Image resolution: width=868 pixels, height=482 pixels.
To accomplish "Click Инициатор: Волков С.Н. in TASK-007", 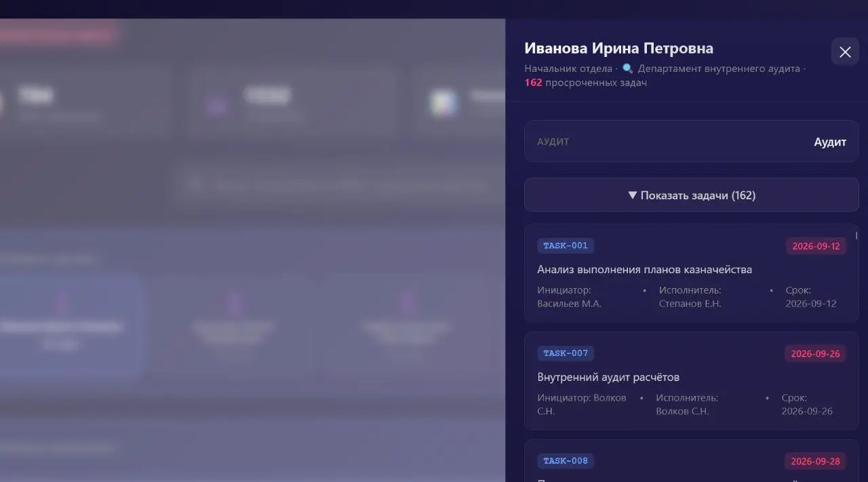I will pos(582,405).
